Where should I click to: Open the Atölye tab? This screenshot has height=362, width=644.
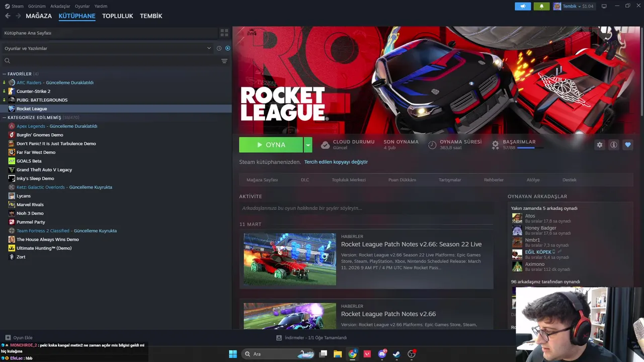point(533,179)
